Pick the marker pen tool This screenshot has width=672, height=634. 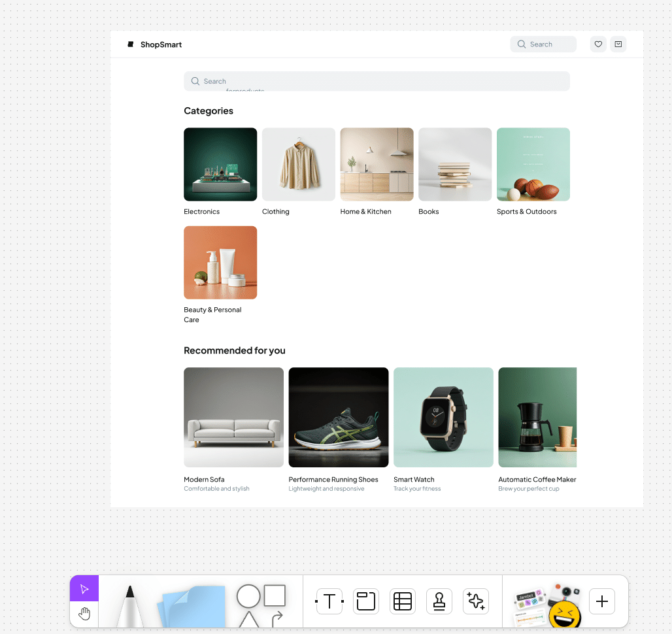coord(129,606)
